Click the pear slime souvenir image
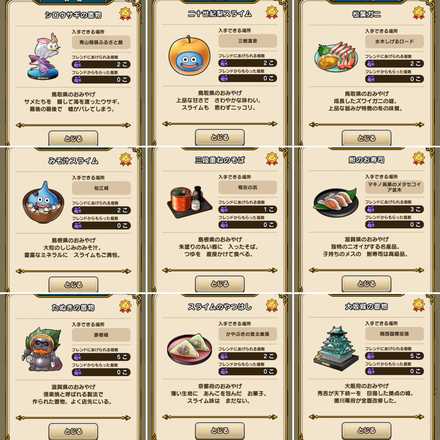The height and width of the screenshot is (440, 440). [x=188, y=56]
